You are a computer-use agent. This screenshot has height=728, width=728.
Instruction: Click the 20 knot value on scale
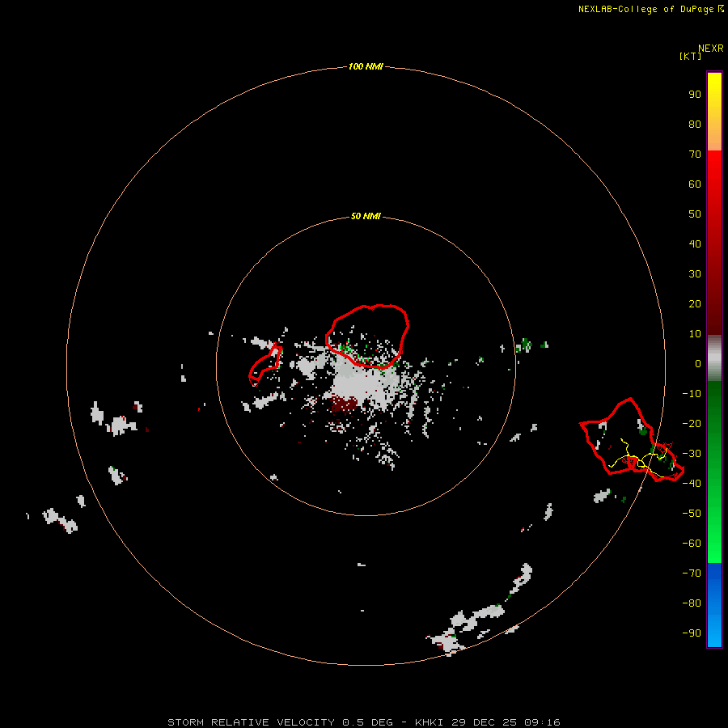tap(695, 304)
